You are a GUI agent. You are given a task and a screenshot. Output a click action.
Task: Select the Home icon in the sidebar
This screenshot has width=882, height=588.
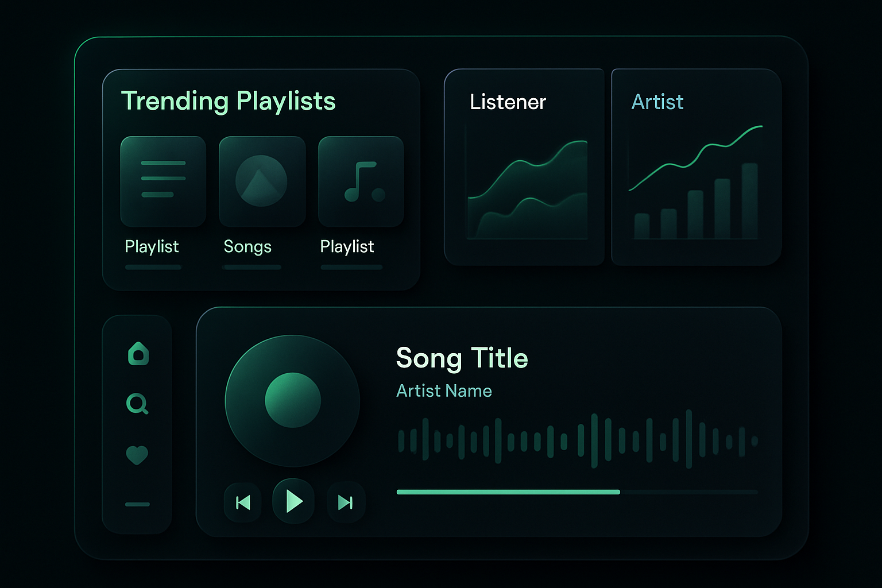coord(137,354)
